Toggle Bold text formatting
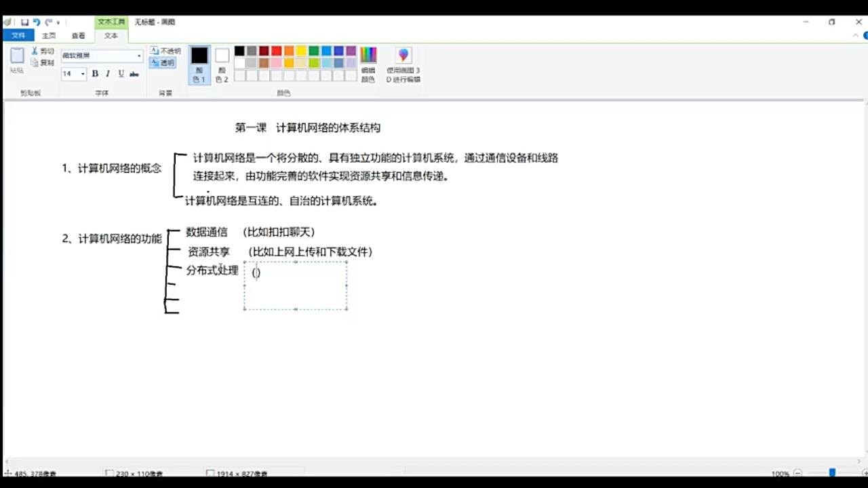Image resolution: width=868 pixels, height=488 pixels. pos(95,73)
